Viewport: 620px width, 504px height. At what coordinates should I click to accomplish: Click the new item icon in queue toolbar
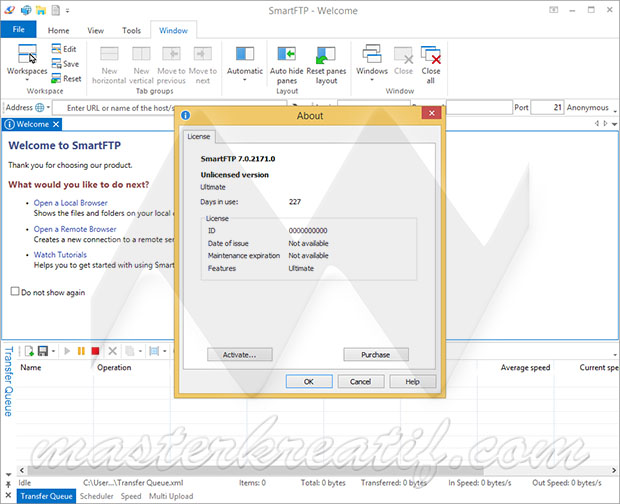(x=29, y=351)
